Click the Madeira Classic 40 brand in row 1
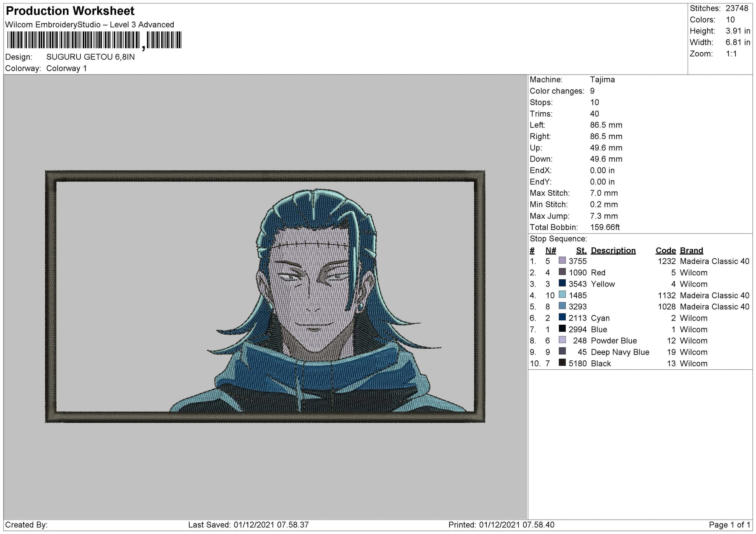 pos(714,261)
